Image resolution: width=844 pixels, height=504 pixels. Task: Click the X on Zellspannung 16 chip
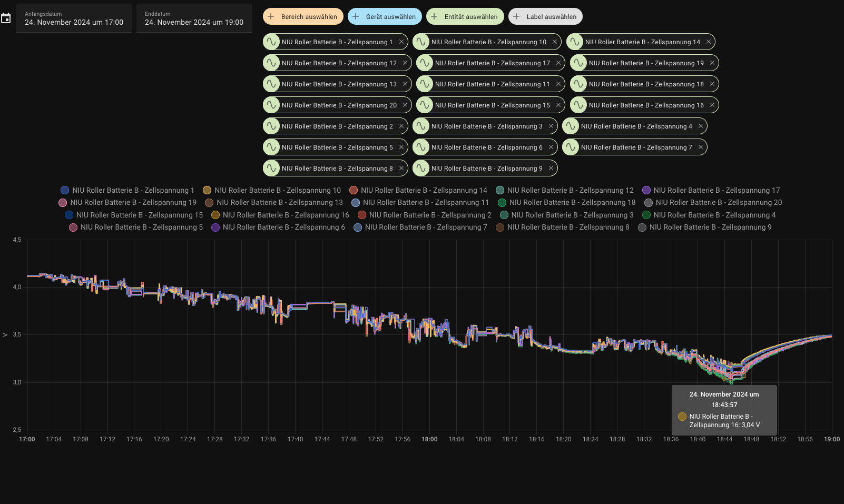pyautogui.click(x=712, y=105)
